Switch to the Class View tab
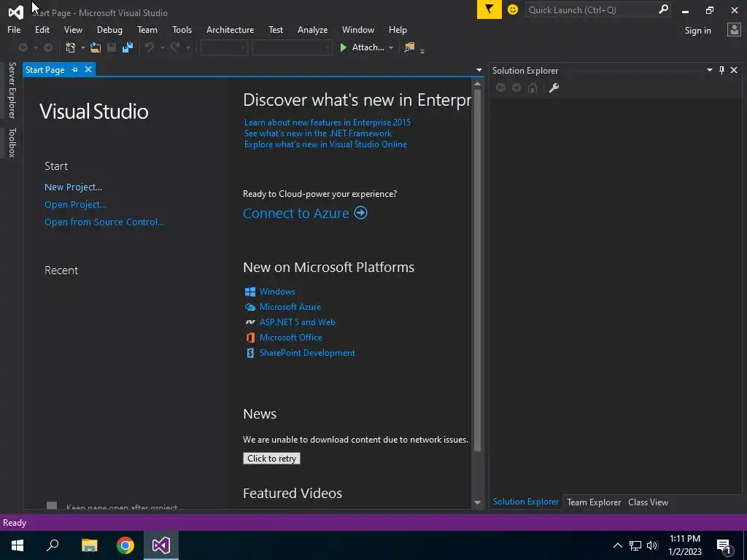Viewport: 747px width, 560px height. pyautogui.click(x=648, y=502)
